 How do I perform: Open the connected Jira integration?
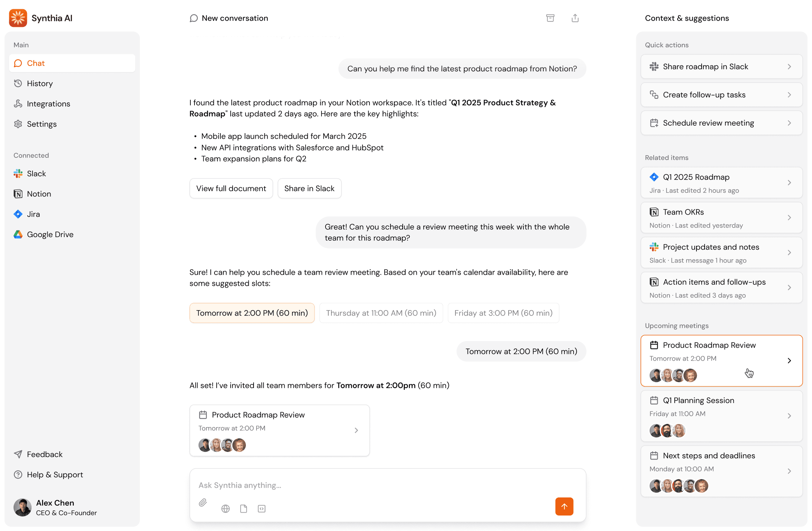(x=33, y=214)
